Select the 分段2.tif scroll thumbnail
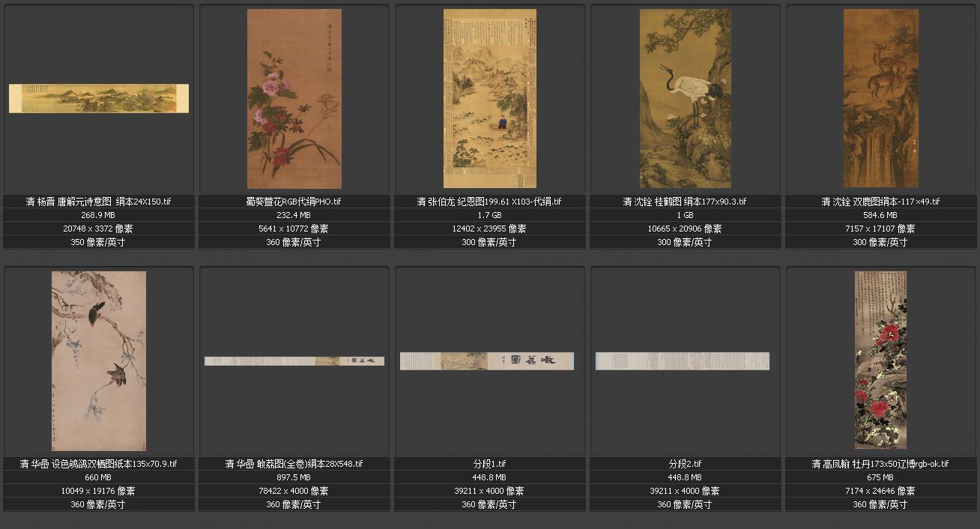980x529 pixels. coord(683,361)
